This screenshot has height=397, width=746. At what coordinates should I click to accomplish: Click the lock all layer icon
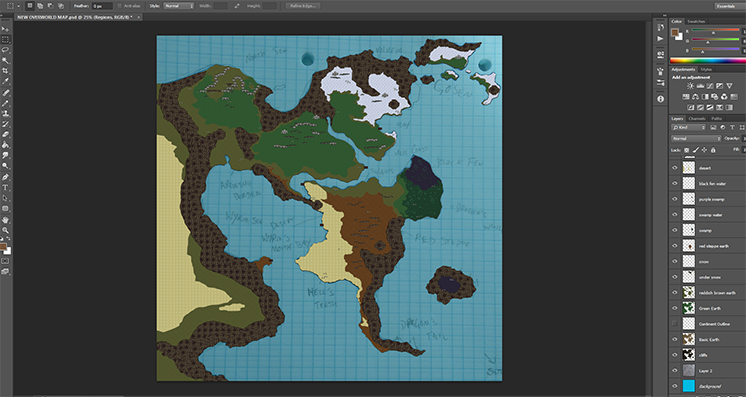coord(713,150)
